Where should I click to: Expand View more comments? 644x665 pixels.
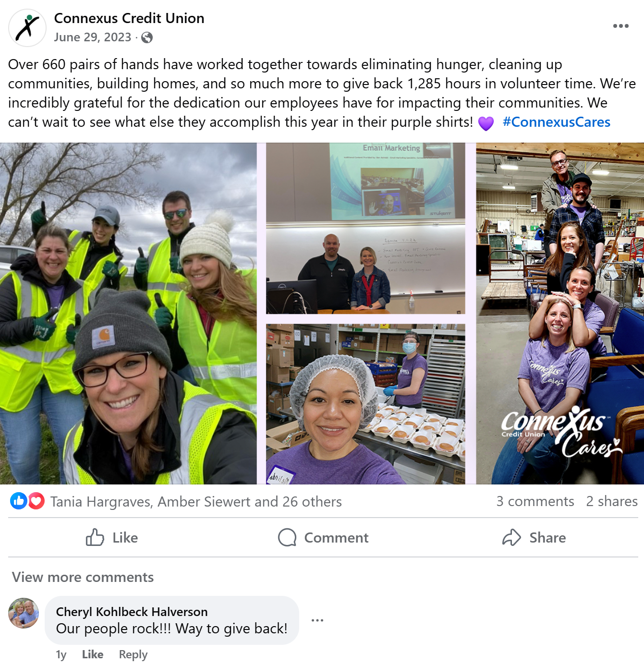point(83,577)
